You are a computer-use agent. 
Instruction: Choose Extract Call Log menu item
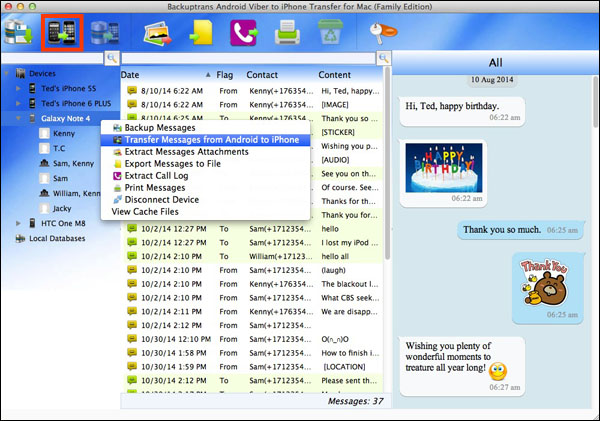pos(205,175)
